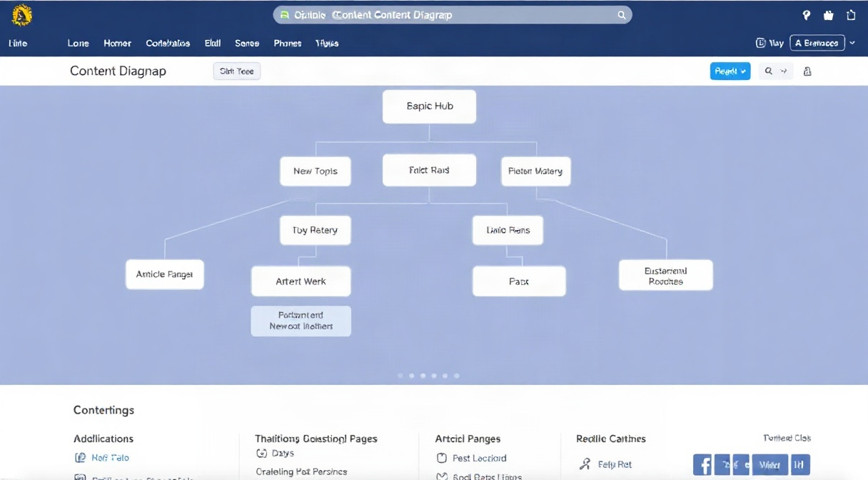Open the Lone menu item
The image size is (868, 480).
pos(79,44)
